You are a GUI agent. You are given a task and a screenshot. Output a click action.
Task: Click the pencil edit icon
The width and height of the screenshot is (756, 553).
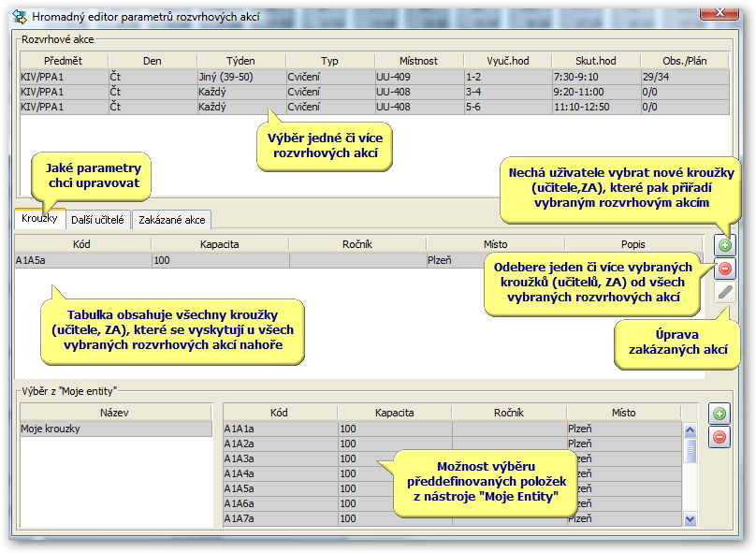click(725, 292)
